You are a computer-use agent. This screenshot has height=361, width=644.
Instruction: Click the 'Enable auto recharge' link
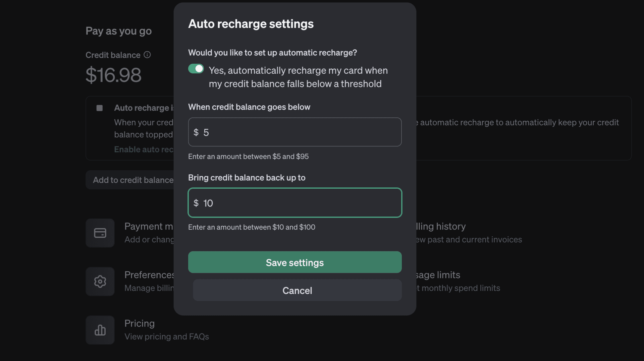144,149
